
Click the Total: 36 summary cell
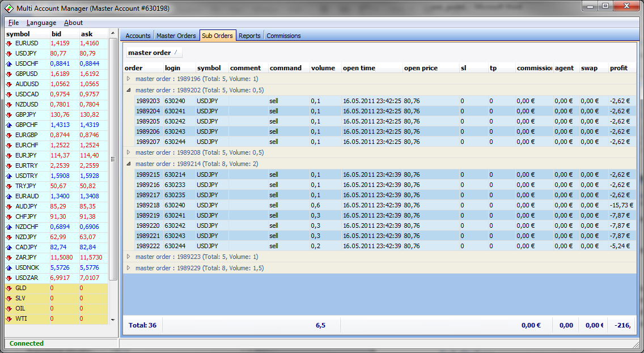142,325
